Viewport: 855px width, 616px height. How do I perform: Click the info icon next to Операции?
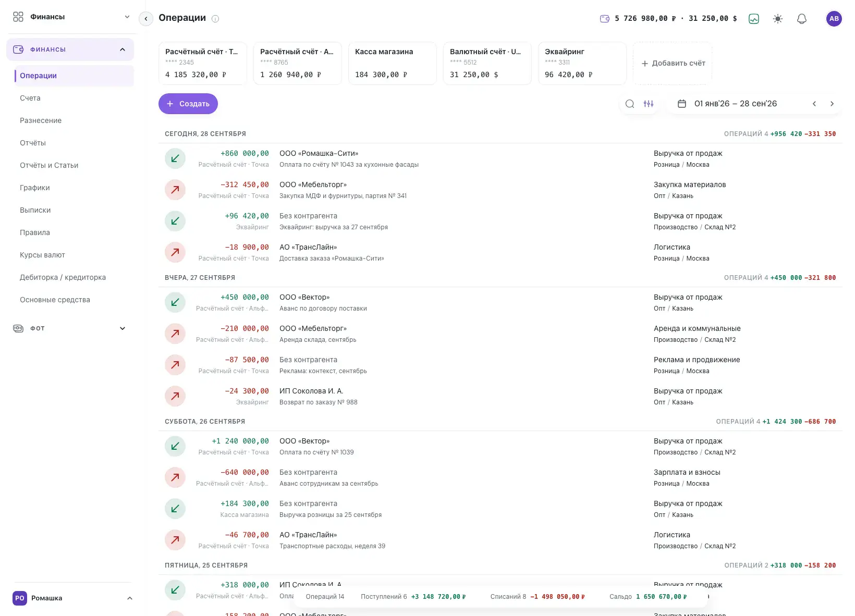pyautogui.click(x=215, y=19)
